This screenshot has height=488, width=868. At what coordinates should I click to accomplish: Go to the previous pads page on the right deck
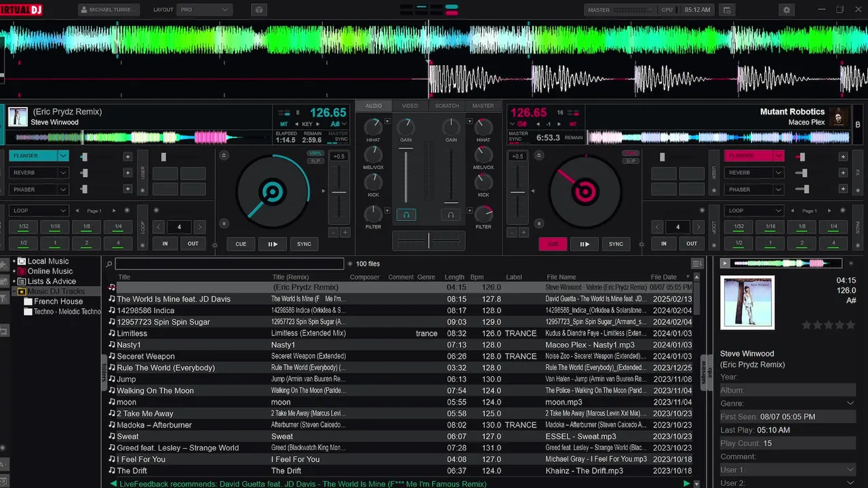[792, 211]
